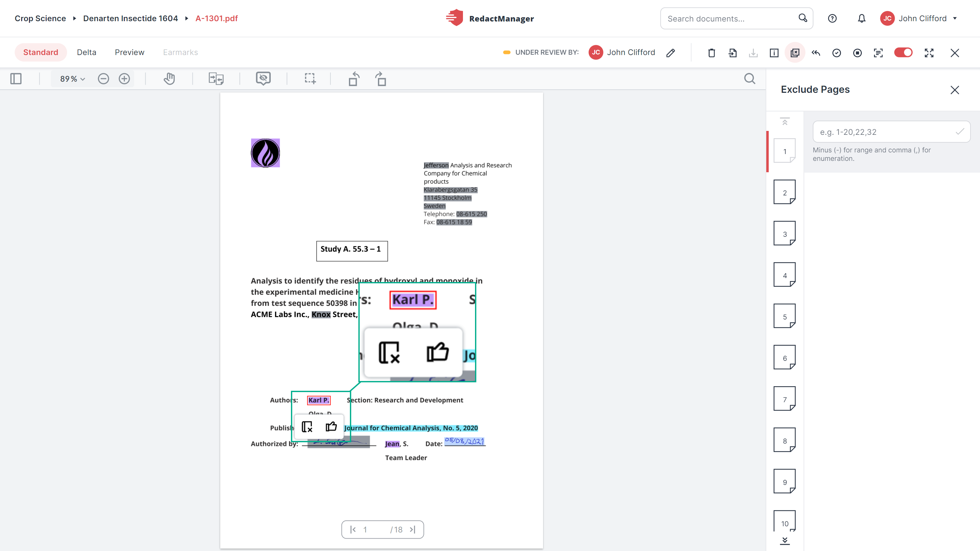Click the compare documents icon
Screen dimensions: 980x551
[x=216, y=79]
